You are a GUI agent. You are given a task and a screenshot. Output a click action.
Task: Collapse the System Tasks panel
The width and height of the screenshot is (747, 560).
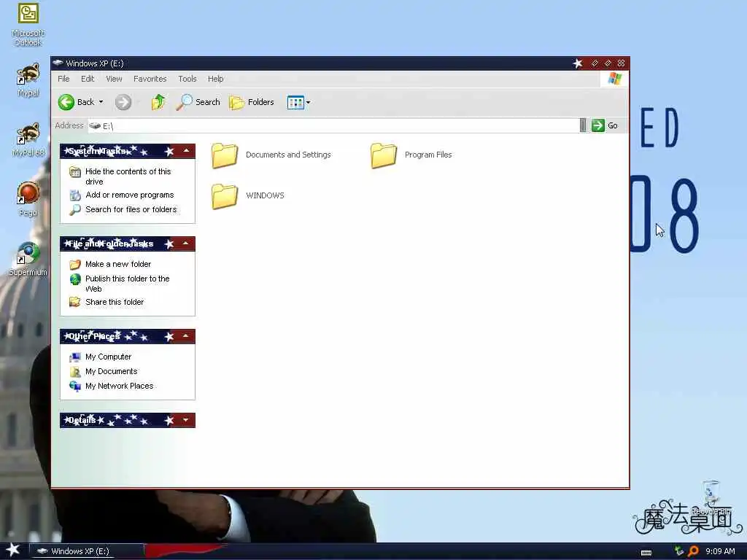(x=186, y=151)
